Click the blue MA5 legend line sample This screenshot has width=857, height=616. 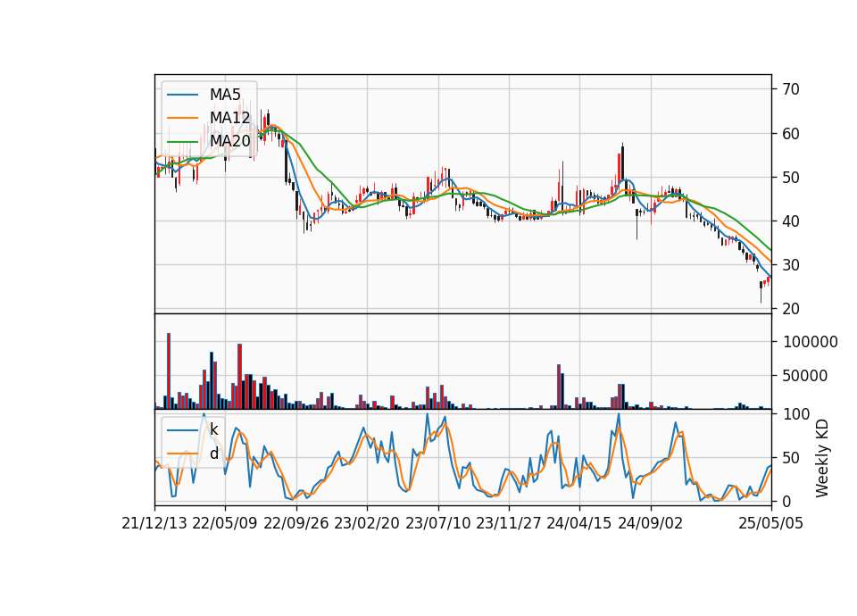coord(182,95)
